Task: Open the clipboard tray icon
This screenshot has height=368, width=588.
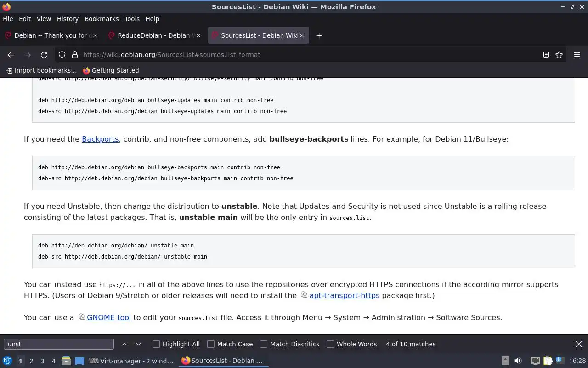Action: [548, 361]
